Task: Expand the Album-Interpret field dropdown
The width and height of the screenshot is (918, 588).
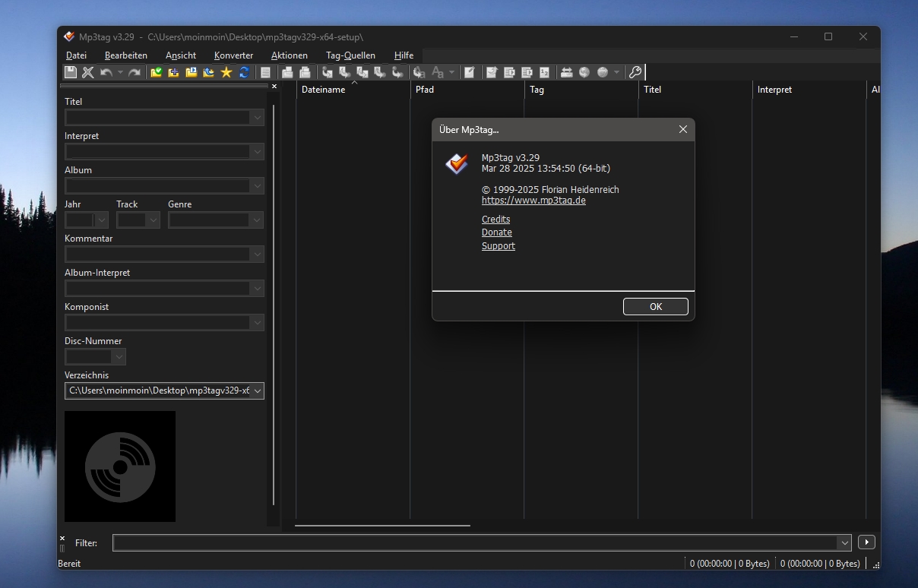Action: (x=258, y=288)
